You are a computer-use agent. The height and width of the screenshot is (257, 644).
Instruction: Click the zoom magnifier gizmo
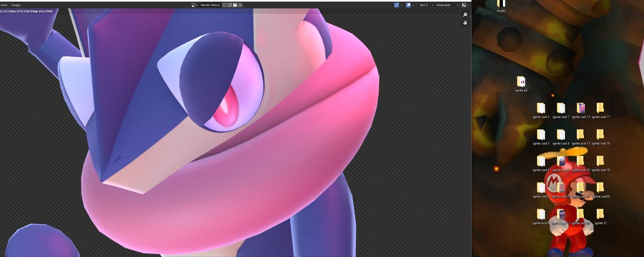tap(465, 15)
